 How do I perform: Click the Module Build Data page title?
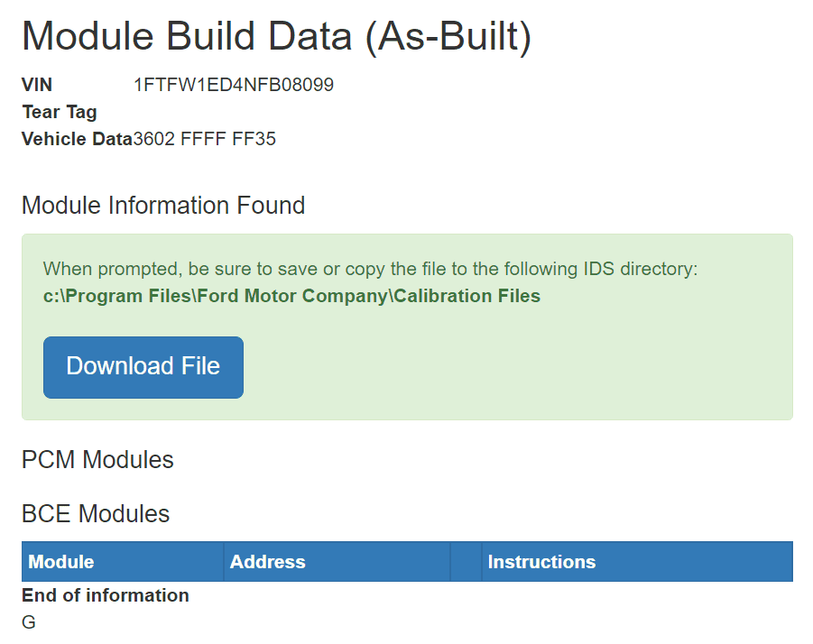pos(276,36)
